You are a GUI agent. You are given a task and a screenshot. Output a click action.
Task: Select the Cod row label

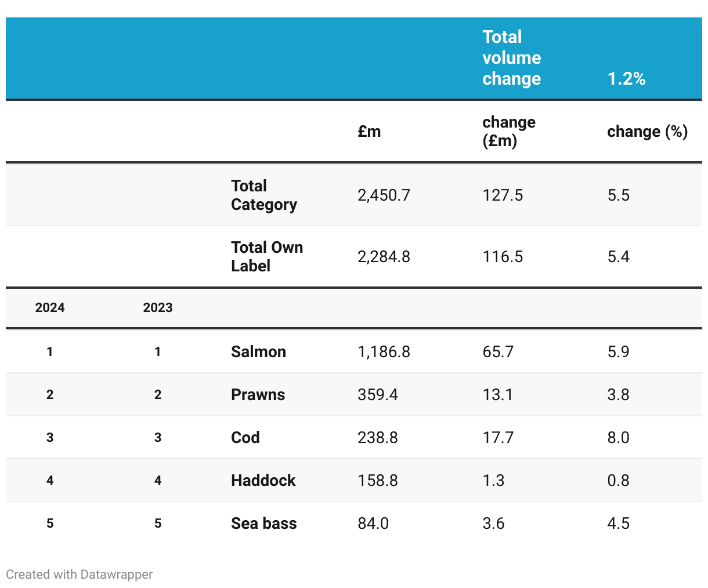point(245,438)
